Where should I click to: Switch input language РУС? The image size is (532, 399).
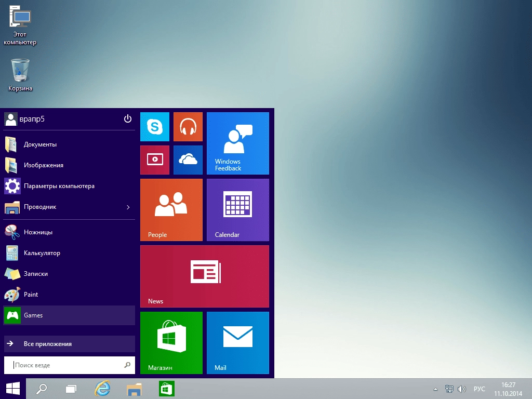[480, 389]
